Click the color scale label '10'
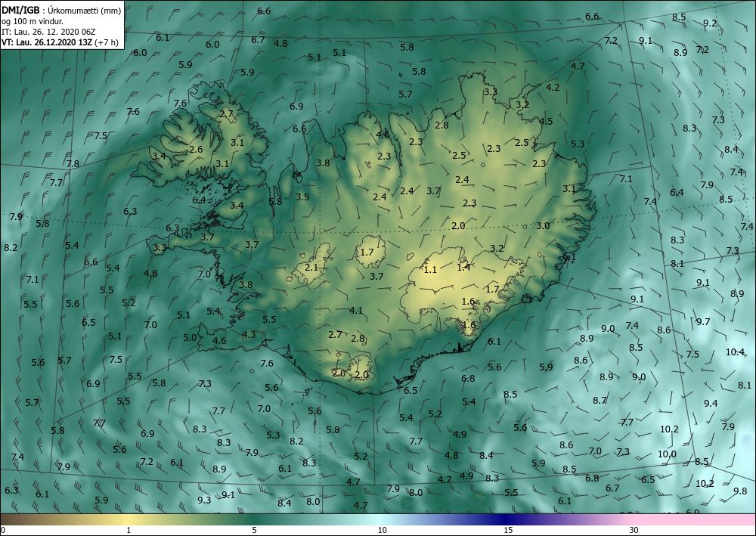The width and height of the screenshot is (756, 536). click(382, 530)
